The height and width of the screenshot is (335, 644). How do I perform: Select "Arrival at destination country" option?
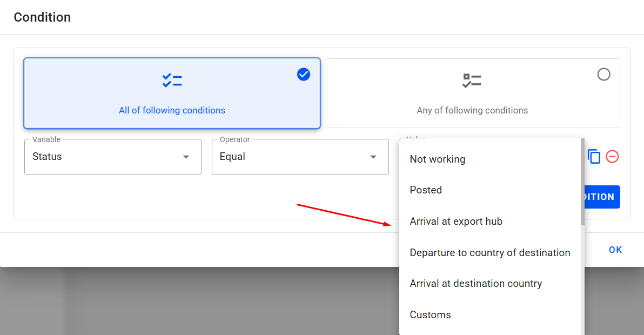(x=475, y=284)
